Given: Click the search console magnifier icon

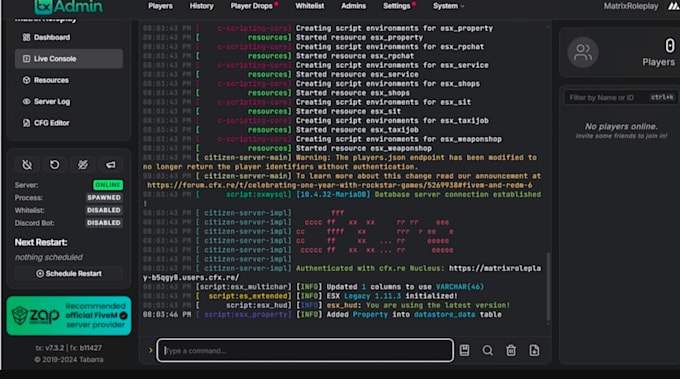Looking at the screenshot, I should click(x=487, y=350).
